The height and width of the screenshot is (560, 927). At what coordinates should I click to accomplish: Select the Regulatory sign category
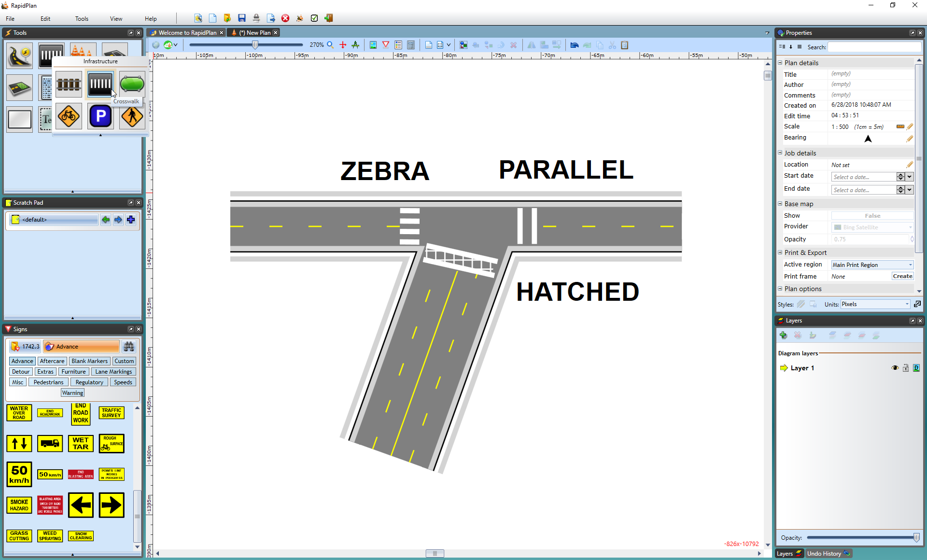89,382
